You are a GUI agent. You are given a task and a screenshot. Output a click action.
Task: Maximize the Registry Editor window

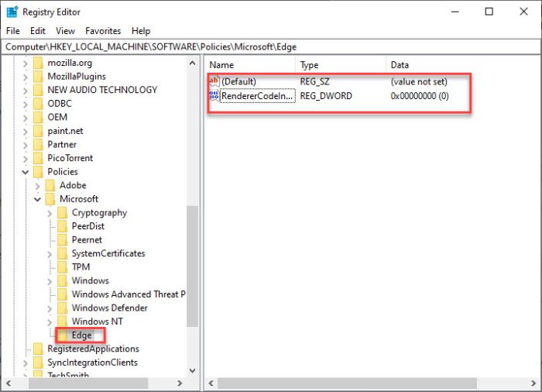click(489, 12)
